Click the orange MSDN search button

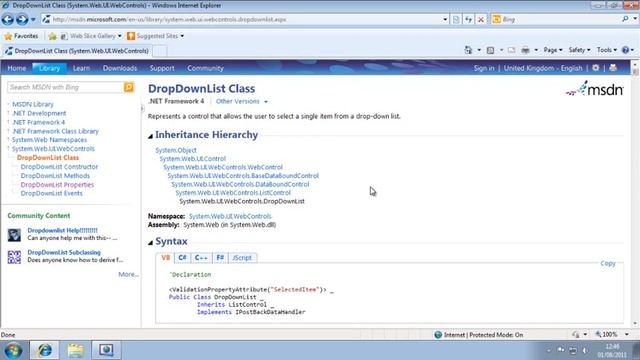129,87
